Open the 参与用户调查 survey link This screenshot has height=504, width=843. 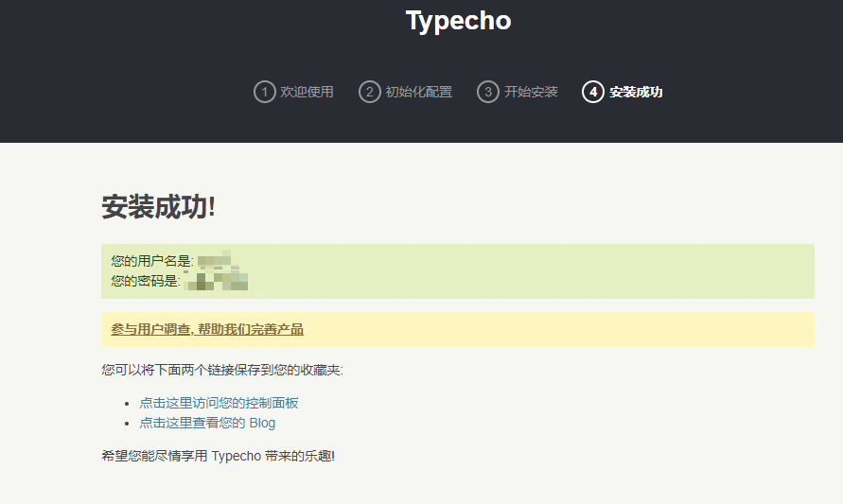[x=207, y=329]
